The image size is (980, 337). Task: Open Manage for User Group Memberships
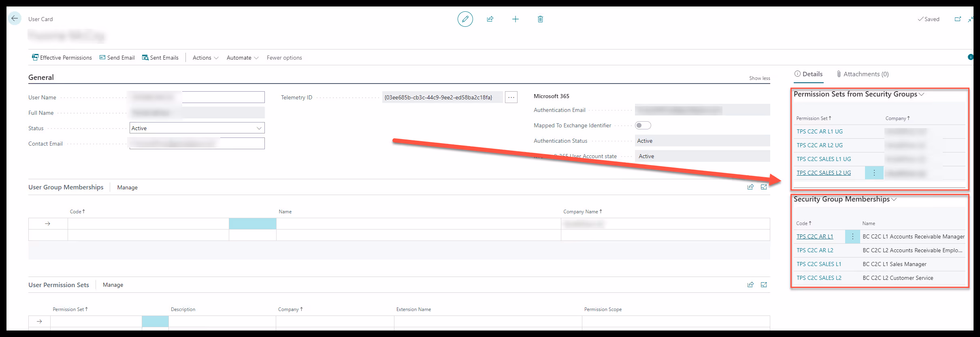tap(127, 187)
